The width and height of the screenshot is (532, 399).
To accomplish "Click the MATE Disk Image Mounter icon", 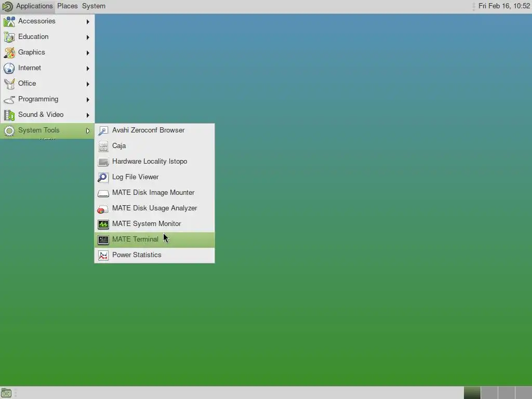I will (103, 193).
